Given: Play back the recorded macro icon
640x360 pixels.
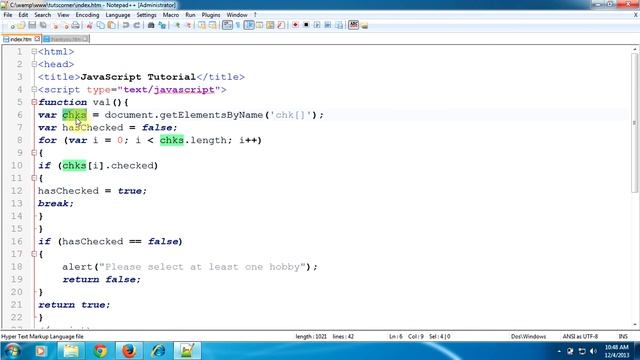Looking at the screenshot, I should 317,25.
